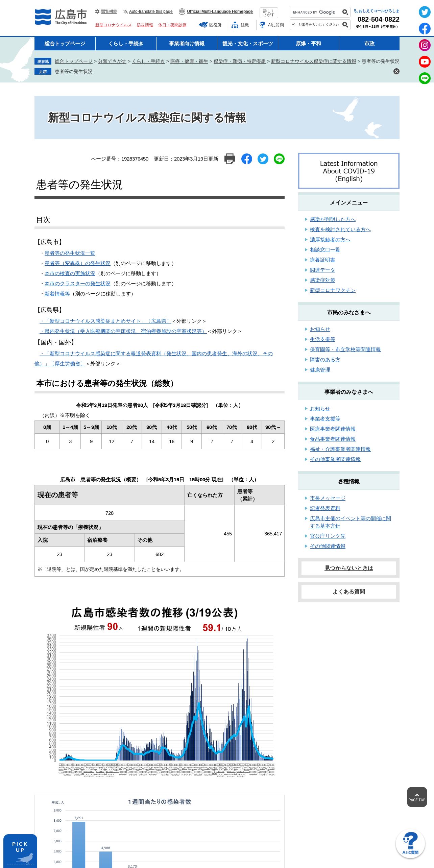The image size is (434, 868).
Task: Click 新着情報等 link
Action: [x=57, y=294]
